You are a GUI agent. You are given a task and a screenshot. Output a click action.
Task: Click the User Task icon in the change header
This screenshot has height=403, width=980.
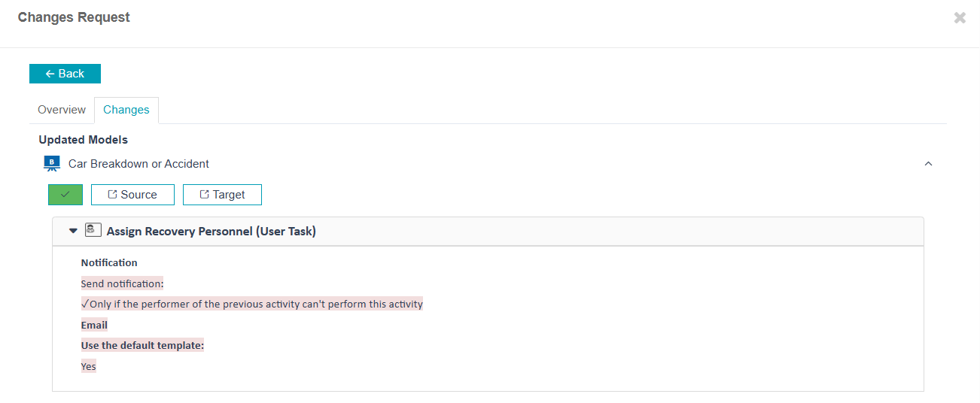pyautogui.click(x=93, y=230)
